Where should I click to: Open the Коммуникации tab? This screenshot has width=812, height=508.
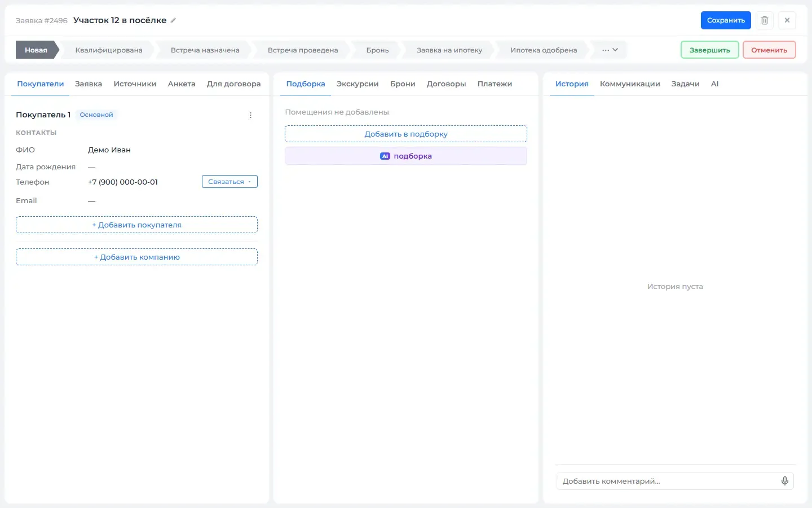coord(630,84)
